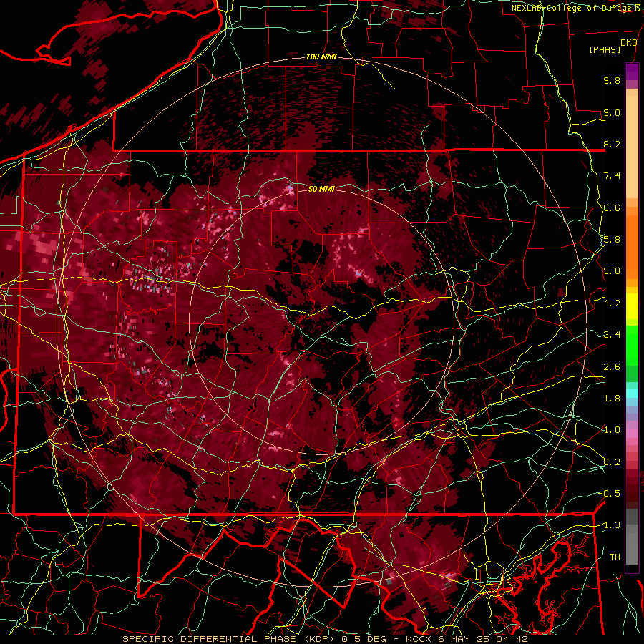Click the 0.2 scale value
The image size is (644, 644).
(x=612, y=462)
